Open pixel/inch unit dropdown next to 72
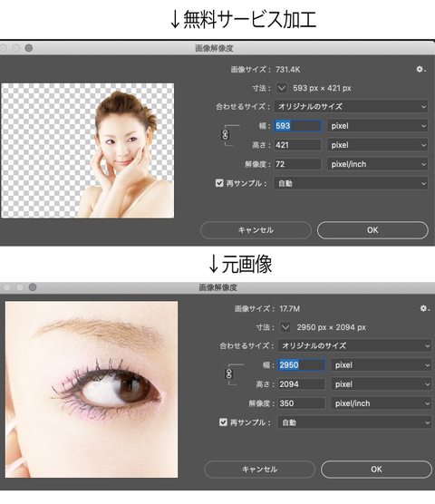 tap(378, 164)
